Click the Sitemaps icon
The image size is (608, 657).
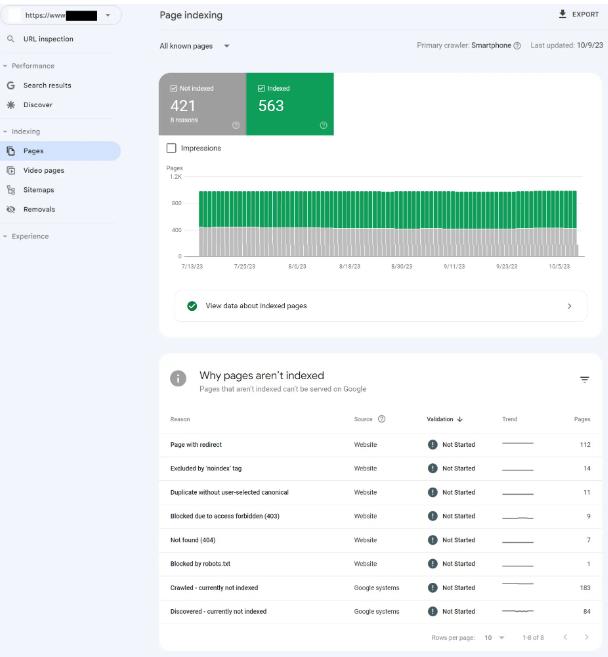[x=11, y=190]
